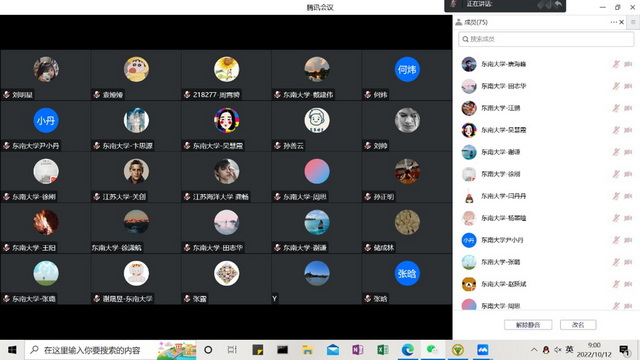Click the 解除静音 unmute button

(528, 325)
